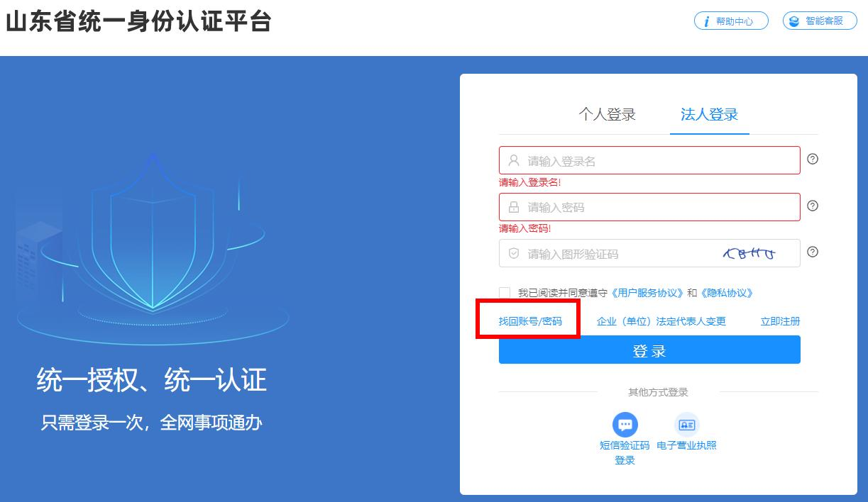
Task: Open 《隐私协议》 link
Action: coord(727,293)
